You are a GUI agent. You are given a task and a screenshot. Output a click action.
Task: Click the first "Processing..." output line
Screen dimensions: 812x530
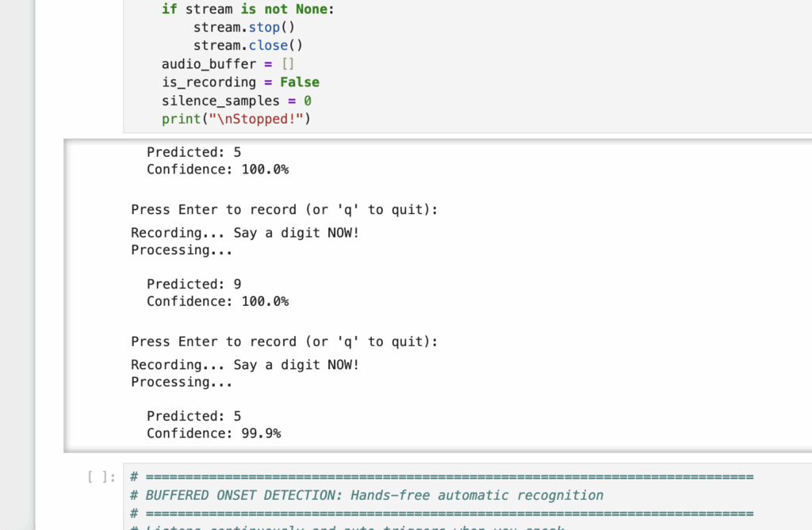(181, 250)
